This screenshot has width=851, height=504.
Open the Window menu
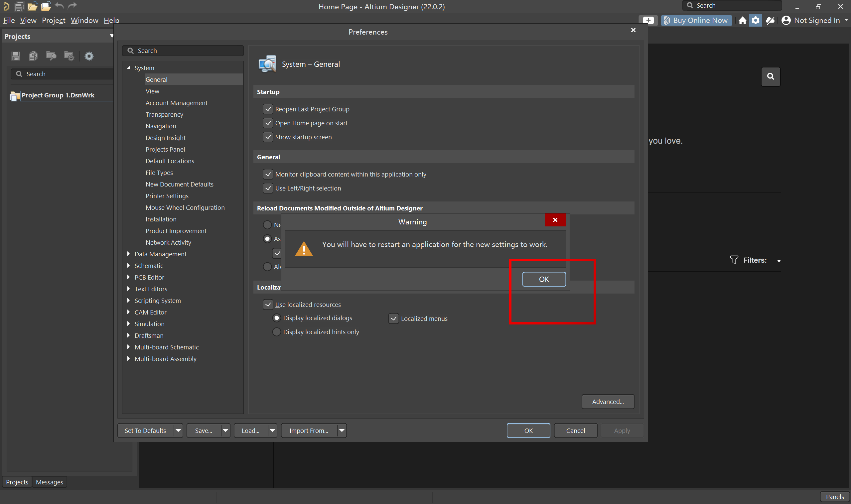coord(84,20)
